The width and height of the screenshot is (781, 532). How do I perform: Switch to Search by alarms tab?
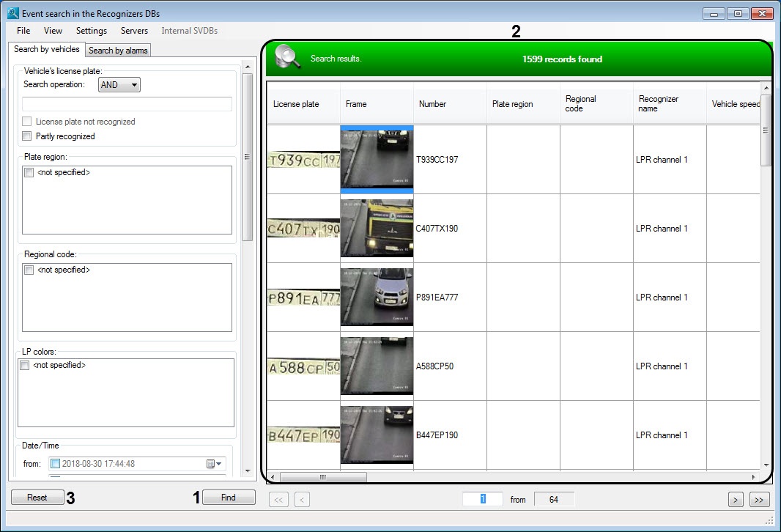(x=118, y=51)
